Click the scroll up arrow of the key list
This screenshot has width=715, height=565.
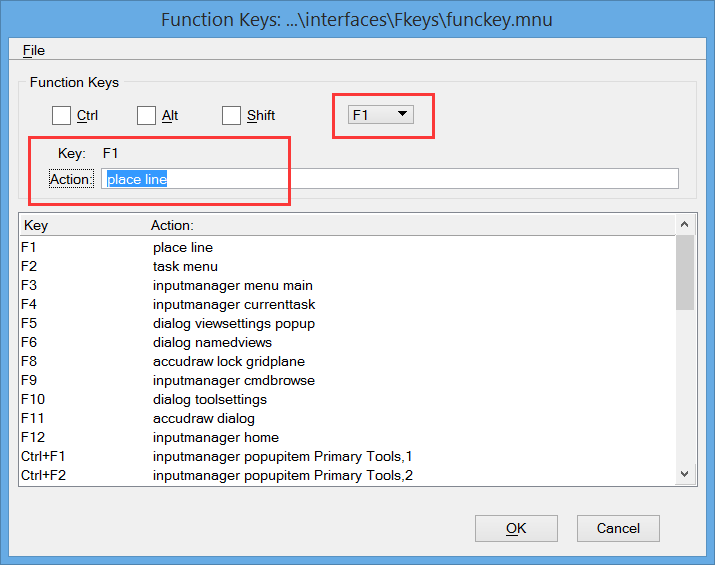pyautogui.click(x=684, y=224)
